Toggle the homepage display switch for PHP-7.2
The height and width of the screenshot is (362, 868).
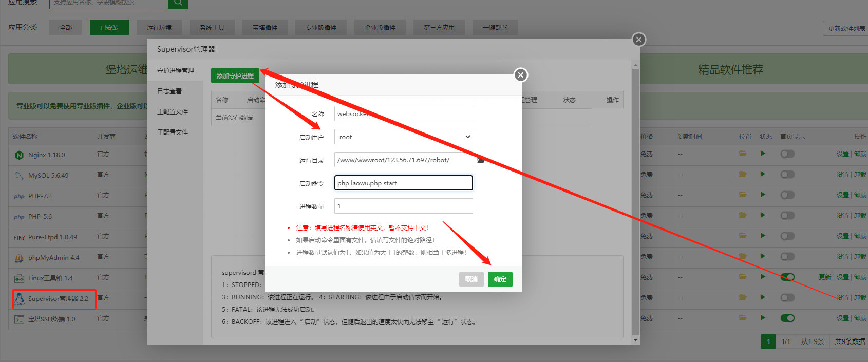[787, 195]
